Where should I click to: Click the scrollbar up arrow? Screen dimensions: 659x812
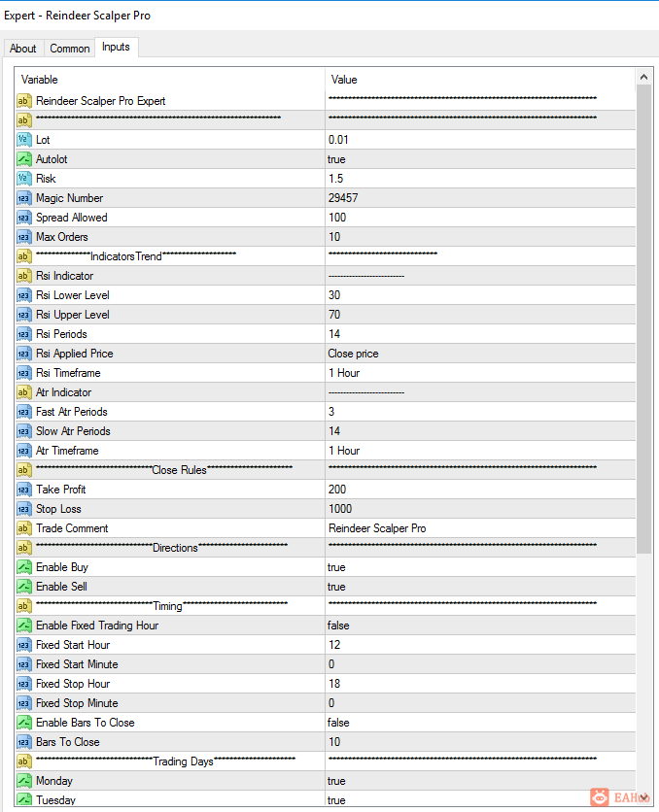pos(643,77)
